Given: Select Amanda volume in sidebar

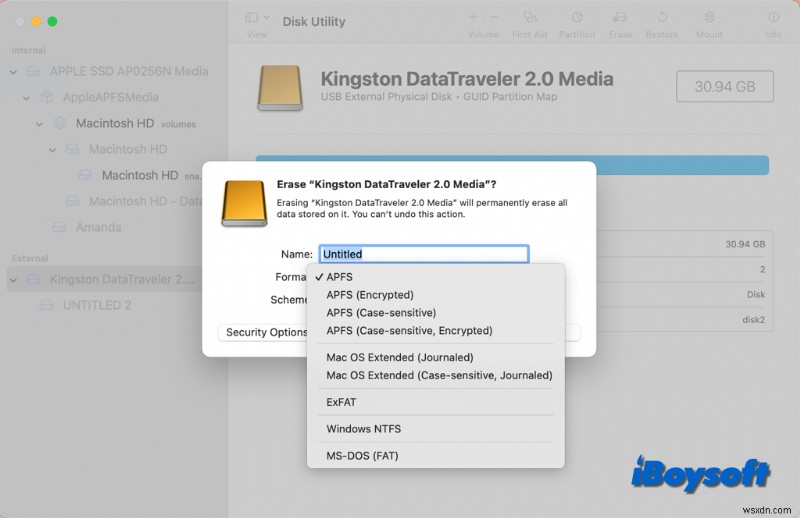Looking at the screenshot, I should tap(98, 227).
